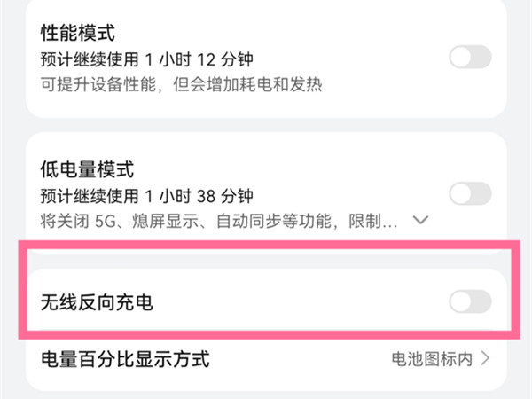Click the 预计继续使用 text under 性能模式
This screenshot has height=399, width=532.
[81, 60]
